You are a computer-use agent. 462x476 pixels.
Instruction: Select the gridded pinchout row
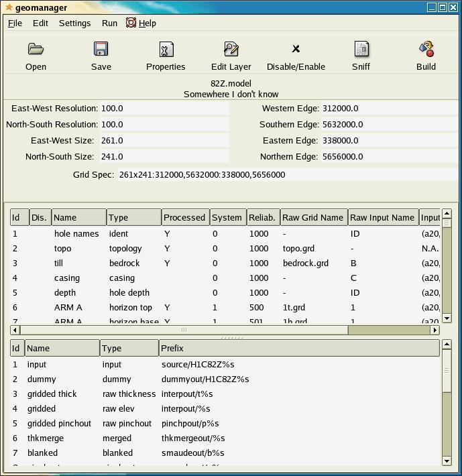(x=59, y=423)
